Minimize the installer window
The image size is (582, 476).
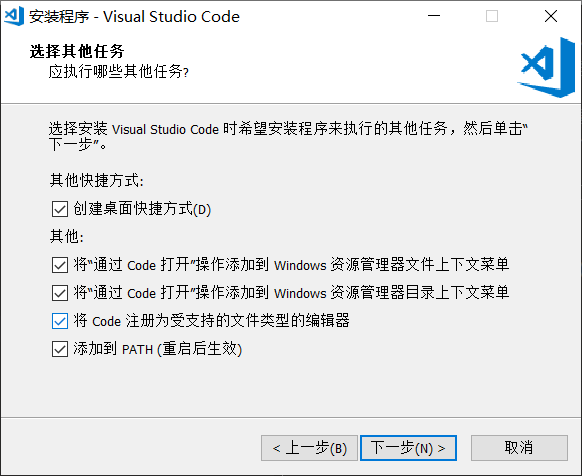click(434, 16)
